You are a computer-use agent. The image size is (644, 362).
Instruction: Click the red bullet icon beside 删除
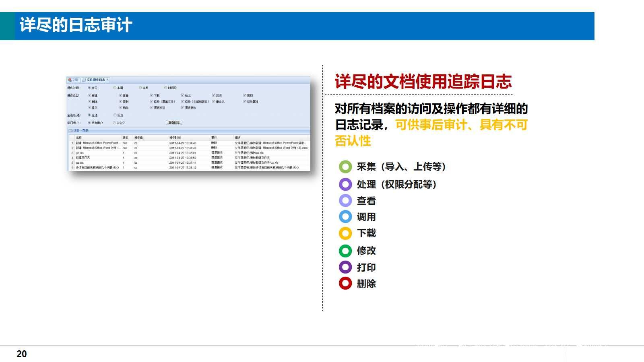(x=345, y=283)
